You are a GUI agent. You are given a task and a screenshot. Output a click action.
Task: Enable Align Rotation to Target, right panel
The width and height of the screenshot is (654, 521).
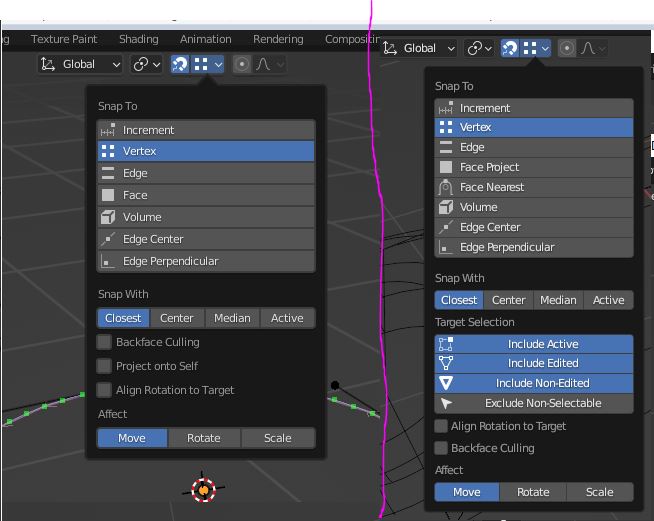[x=441, y=426]
